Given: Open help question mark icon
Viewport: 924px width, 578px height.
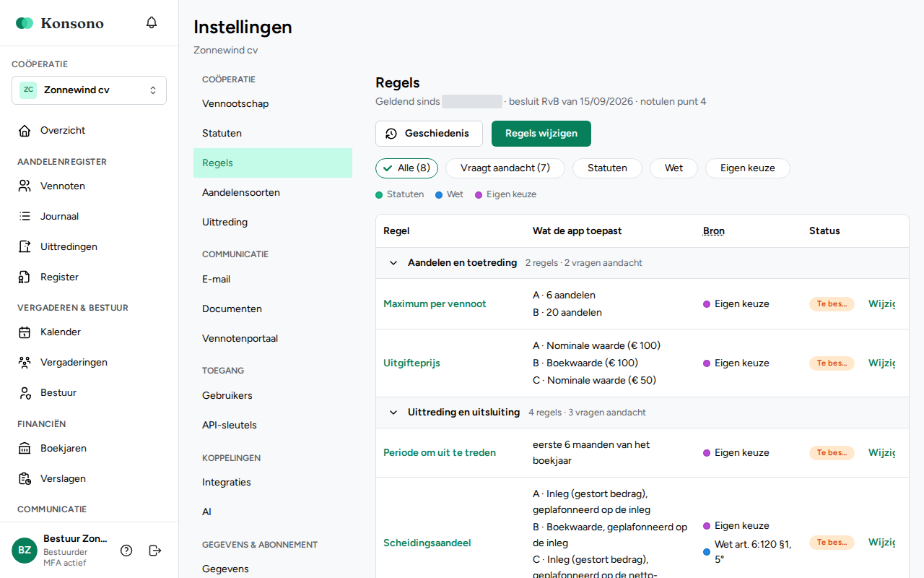Looking at the screenshot, I should (x=126, y=551).
